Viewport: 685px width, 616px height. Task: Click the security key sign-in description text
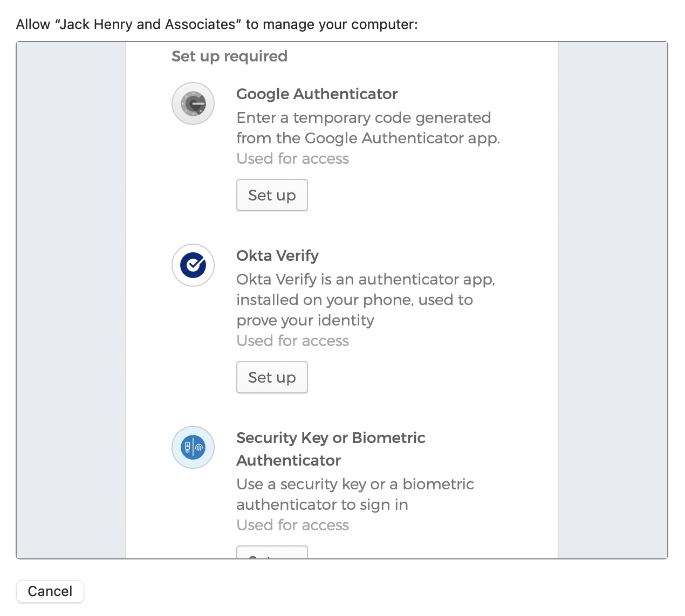355,494
